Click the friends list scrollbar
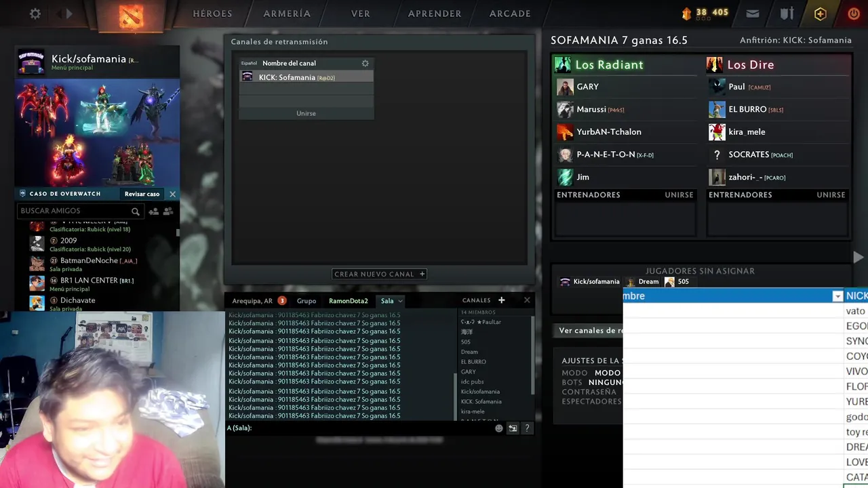 click(x=178, y=232)
